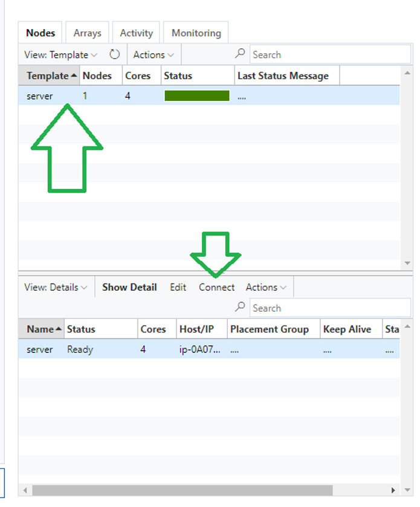Open the Monitoring tab

coord(196,33)
